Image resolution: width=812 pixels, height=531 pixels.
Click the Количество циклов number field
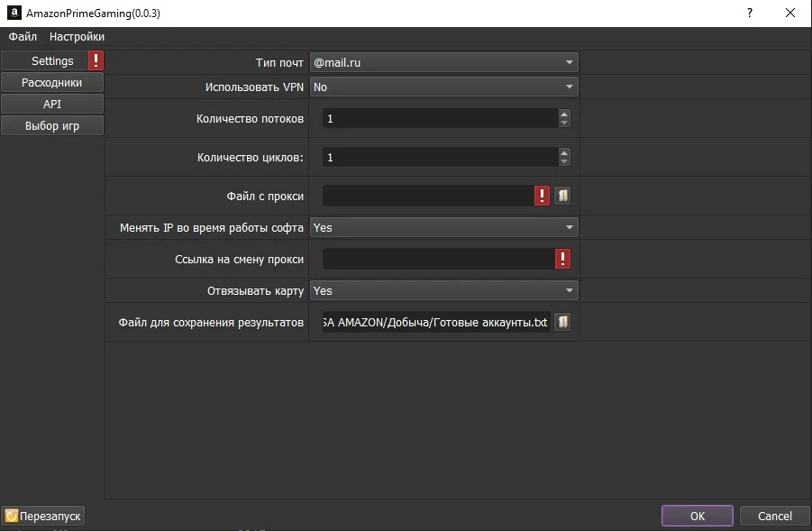click(x=440, y=158)
